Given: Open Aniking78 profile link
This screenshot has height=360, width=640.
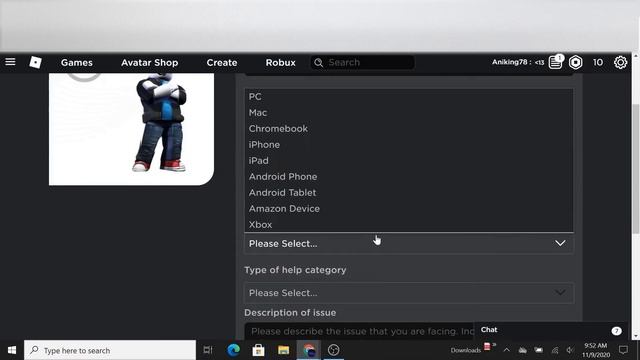Looking at the screenshot, I should [518, 62].
